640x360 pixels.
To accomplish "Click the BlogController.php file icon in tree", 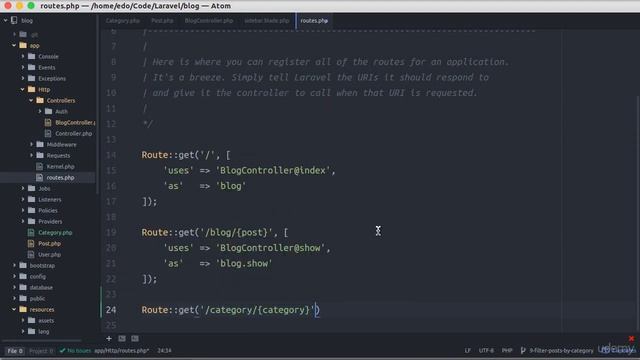I will (x=48, y=122).
